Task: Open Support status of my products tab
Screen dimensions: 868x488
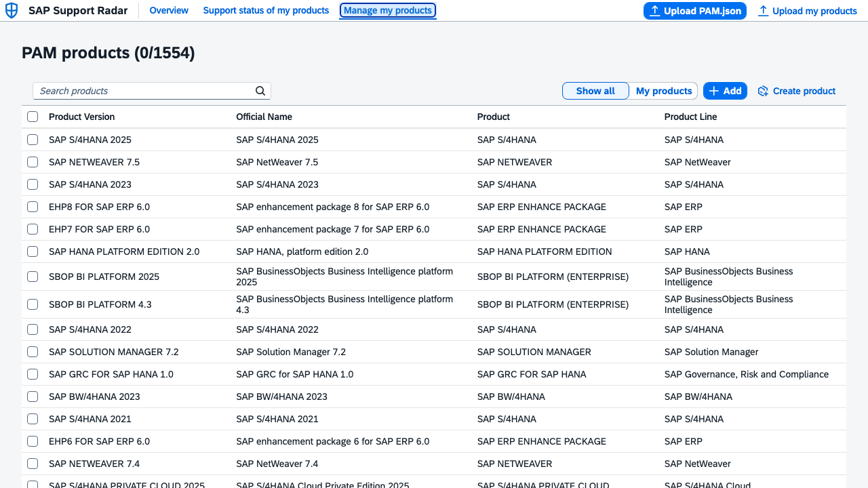Action: [266, 11]
